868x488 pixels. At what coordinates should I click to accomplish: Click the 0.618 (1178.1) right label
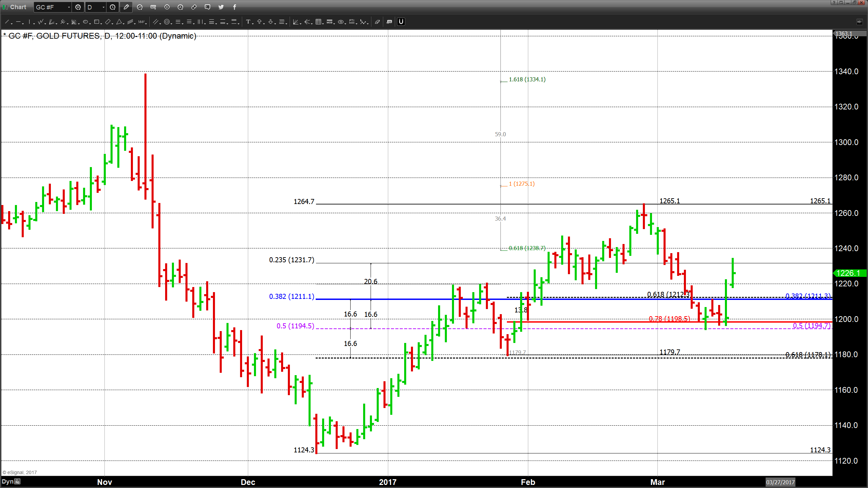coord(808,355)
